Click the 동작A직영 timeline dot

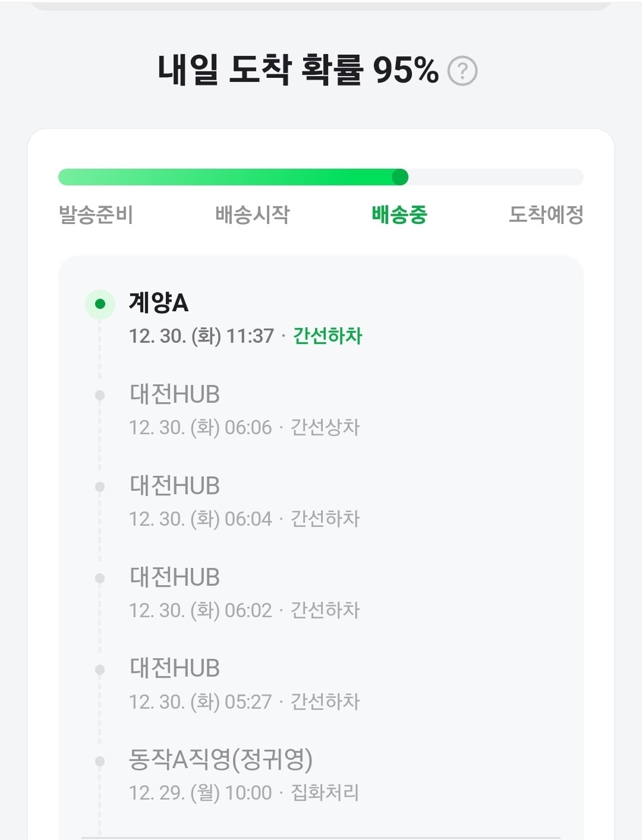(100, 761)
